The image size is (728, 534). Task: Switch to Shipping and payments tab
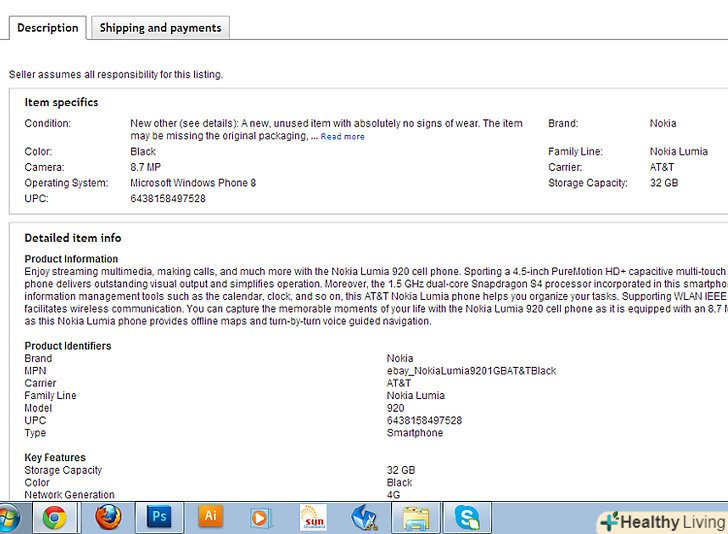(x=160, y=28)
